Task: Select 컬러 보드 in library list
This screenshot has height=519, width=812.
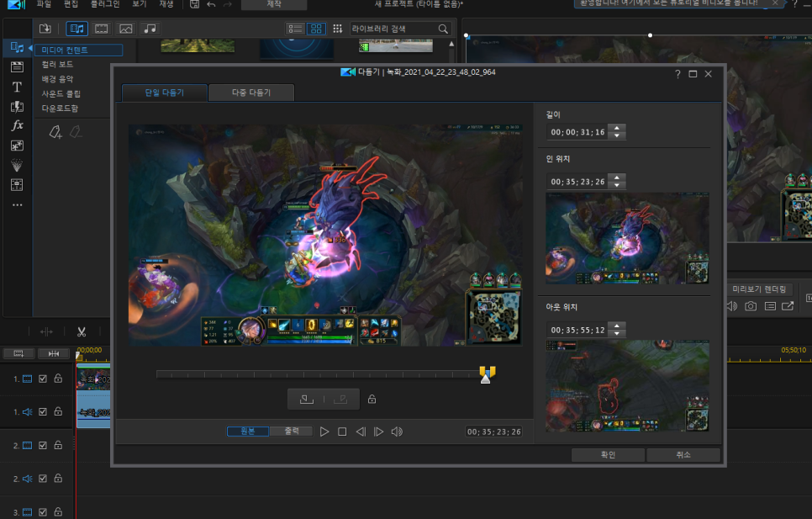Action: [57, 64]
